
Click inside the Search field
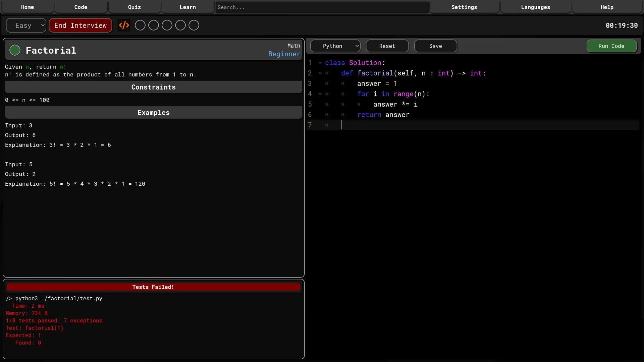(321, 7)
